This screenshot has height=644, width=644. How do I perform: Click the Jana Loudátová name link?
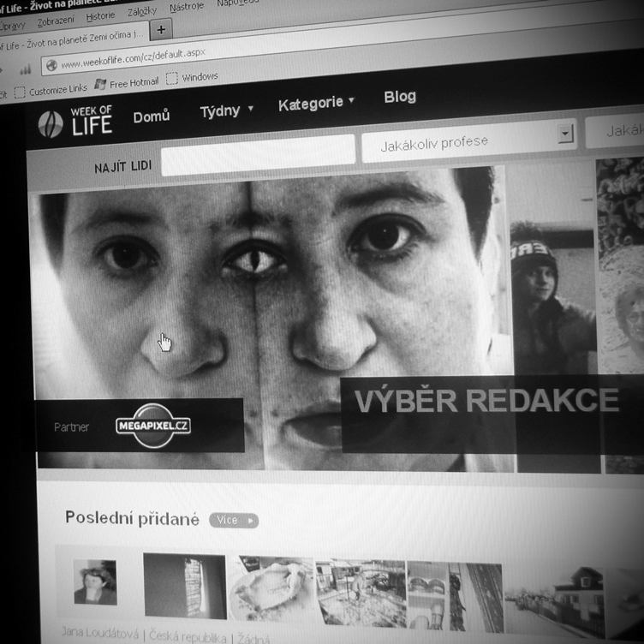100,633
